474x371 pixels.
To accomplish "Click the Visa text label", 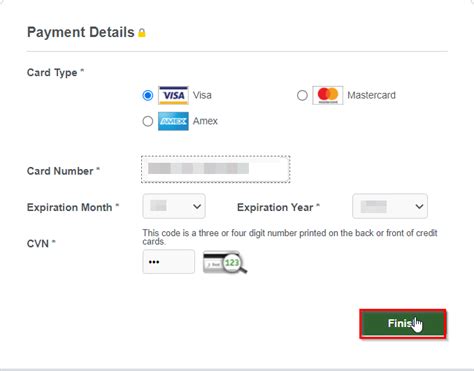I will (x=202, y=95).
